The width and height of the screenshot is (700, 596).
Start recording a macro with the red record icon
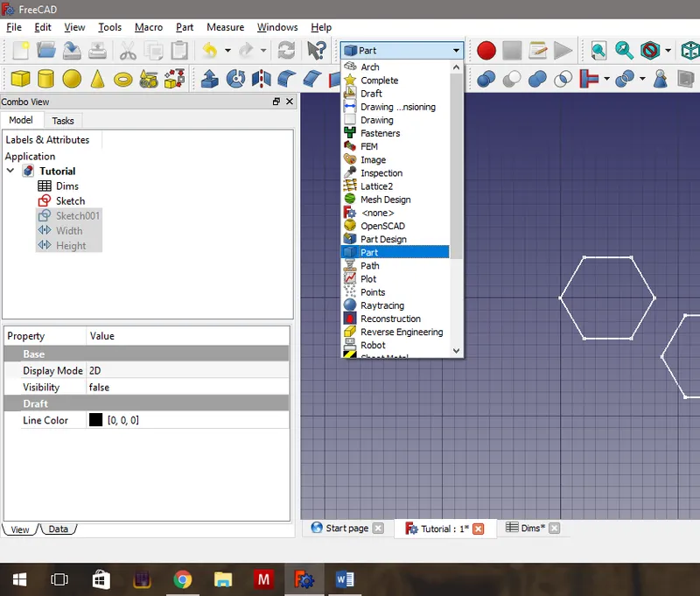tap(486, 50)
